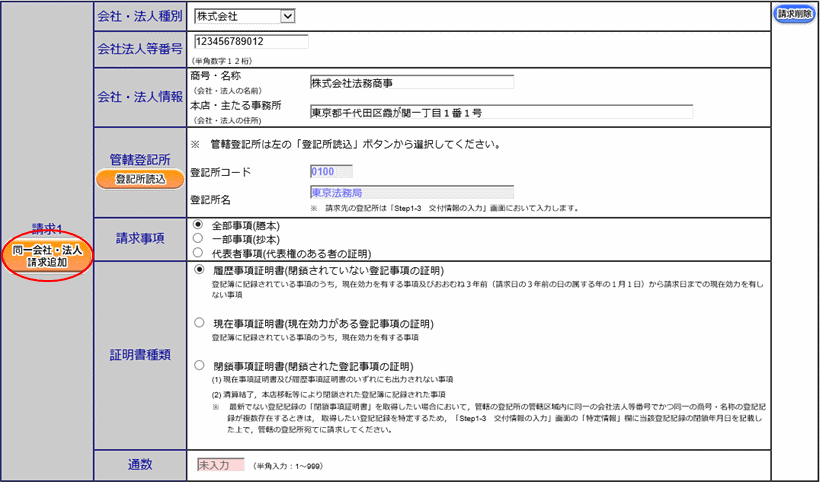Click the 請求事項 row label
The image size is (820, 482).
(140, 238)
